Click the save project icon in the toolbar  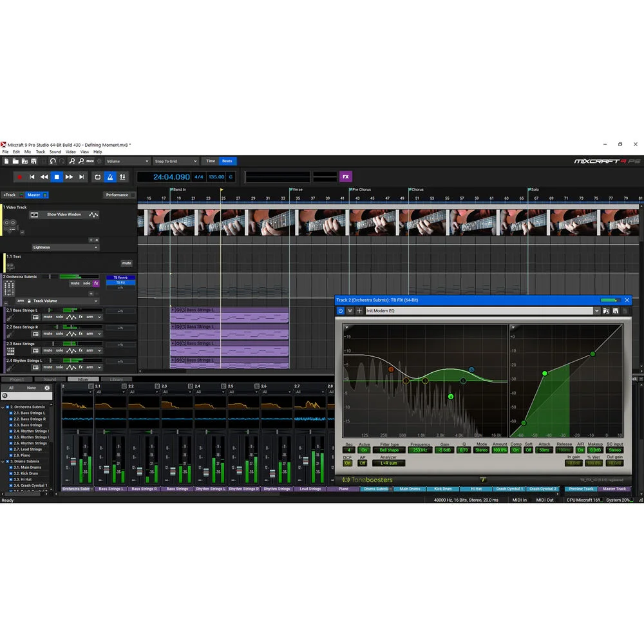(x=34, y=160)
